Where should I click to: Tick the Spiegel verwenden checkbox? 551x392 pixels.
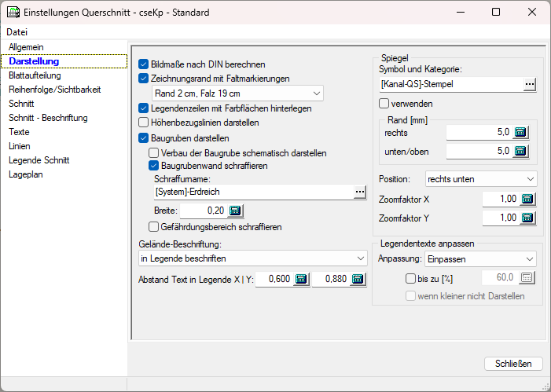[384, 103]
